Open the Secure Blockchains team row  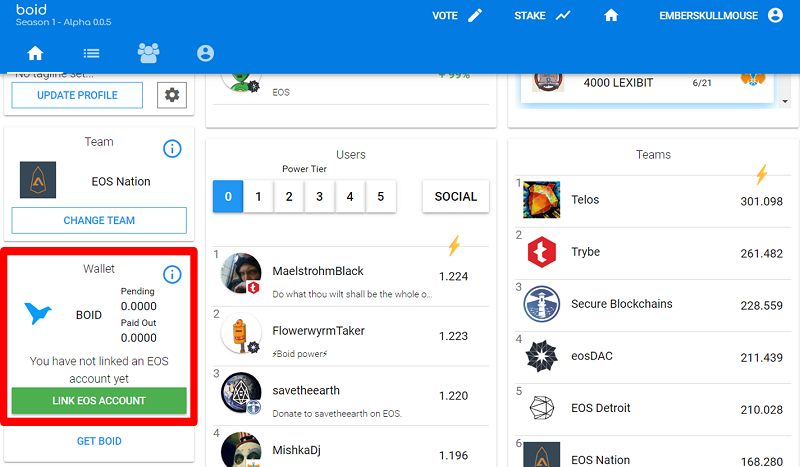tap(653, 305)
